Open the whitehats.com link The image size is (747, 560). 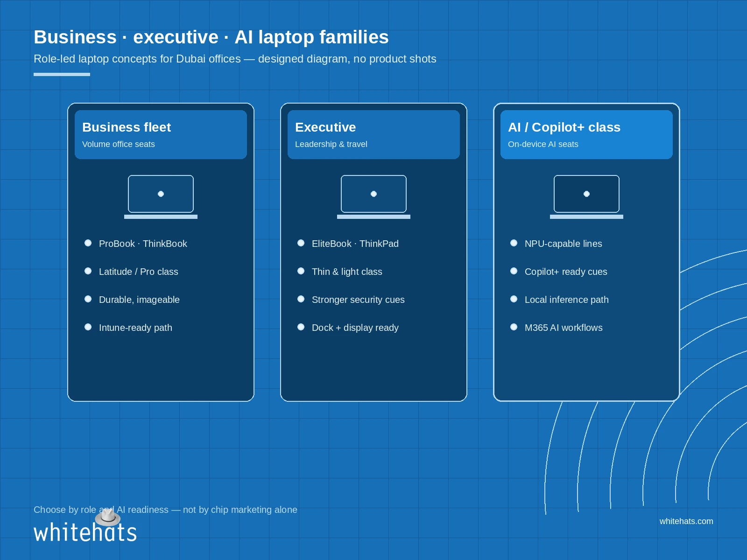686,521
